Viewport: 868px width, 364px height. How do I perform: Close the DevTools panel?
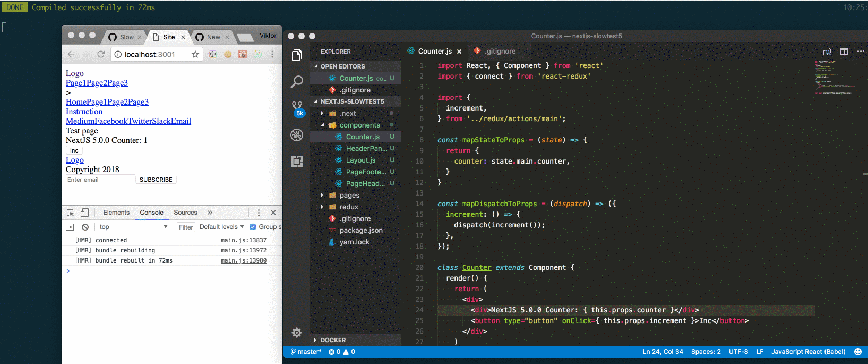273,213
